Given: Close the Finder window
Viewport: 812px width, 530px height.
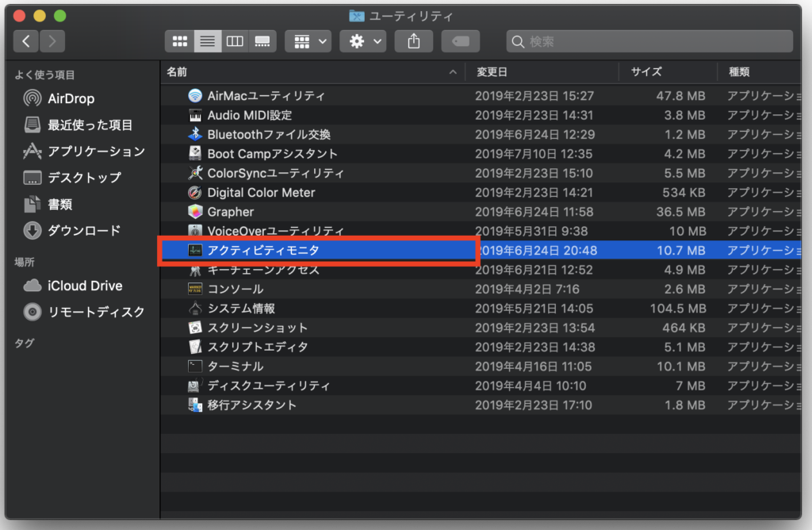Looking at the screenshot, I should pos(20,16).
